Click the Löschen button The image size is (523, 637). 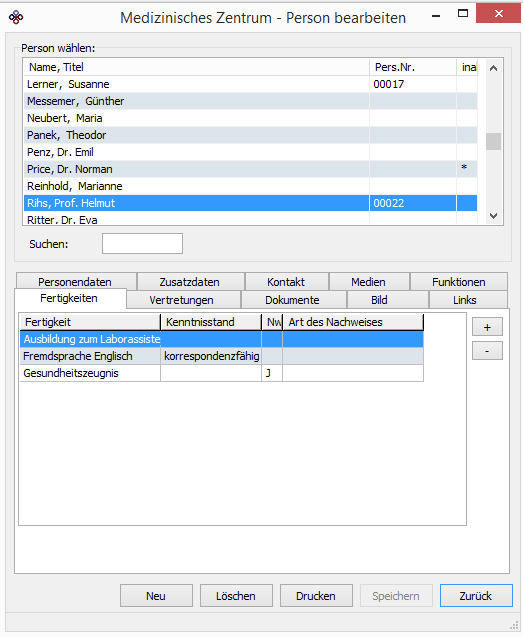coord(236,596)
